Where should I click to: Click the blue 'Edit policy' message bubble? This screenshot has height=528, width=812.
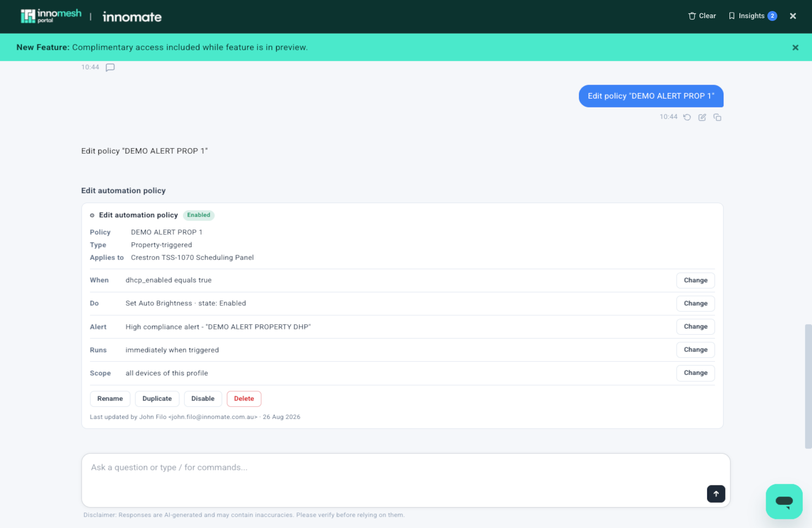651,96
